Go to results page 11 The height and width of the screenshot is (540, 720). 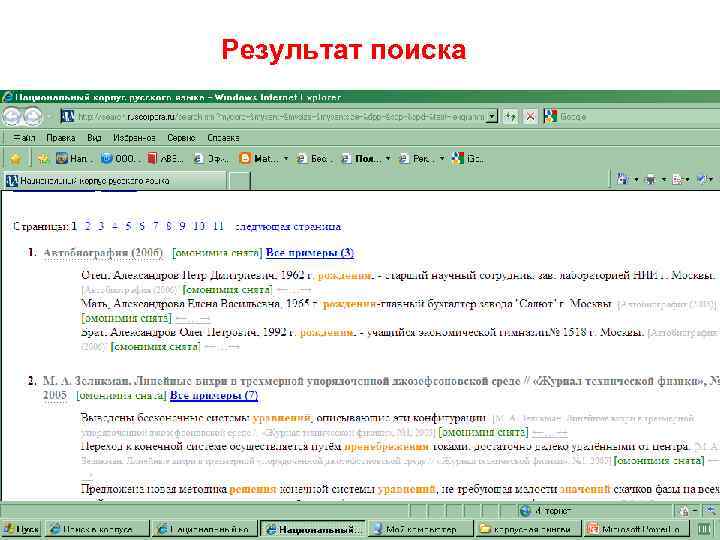pyautogui.click(x=219, y=226)
